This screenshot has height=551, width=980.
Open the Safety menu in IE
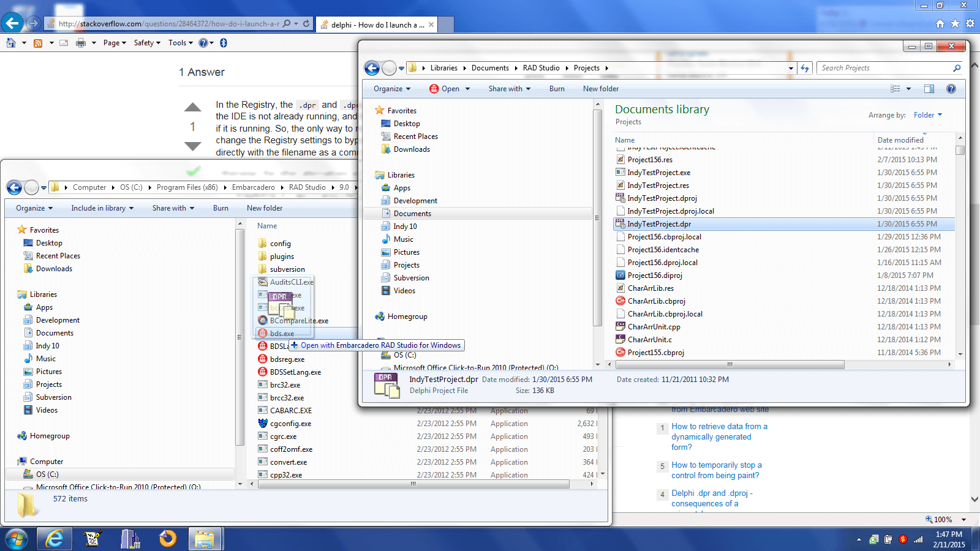click(147, 43)
